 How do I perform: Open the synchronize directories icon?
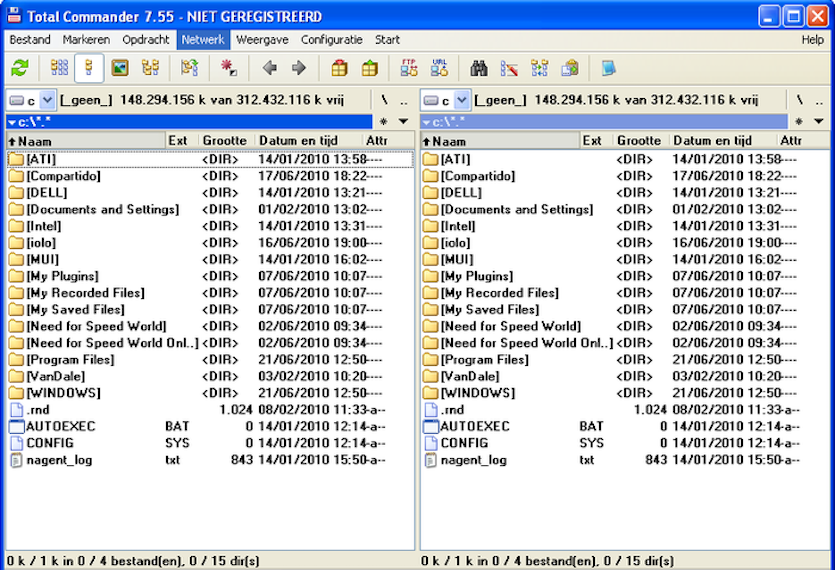539,68
